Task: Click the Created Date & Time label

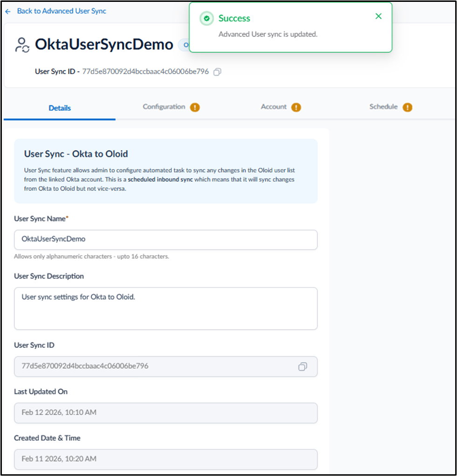Action: tap(47, 438)
